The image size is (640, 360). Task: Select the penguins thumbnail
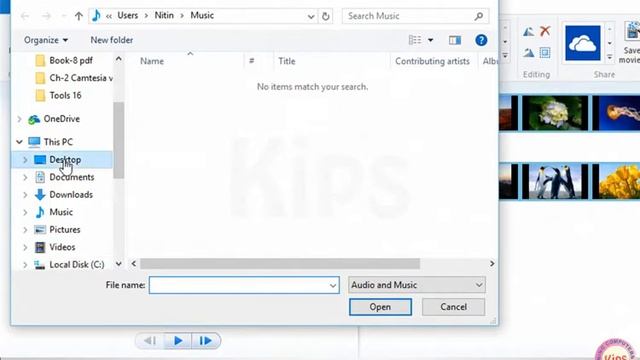555,182
